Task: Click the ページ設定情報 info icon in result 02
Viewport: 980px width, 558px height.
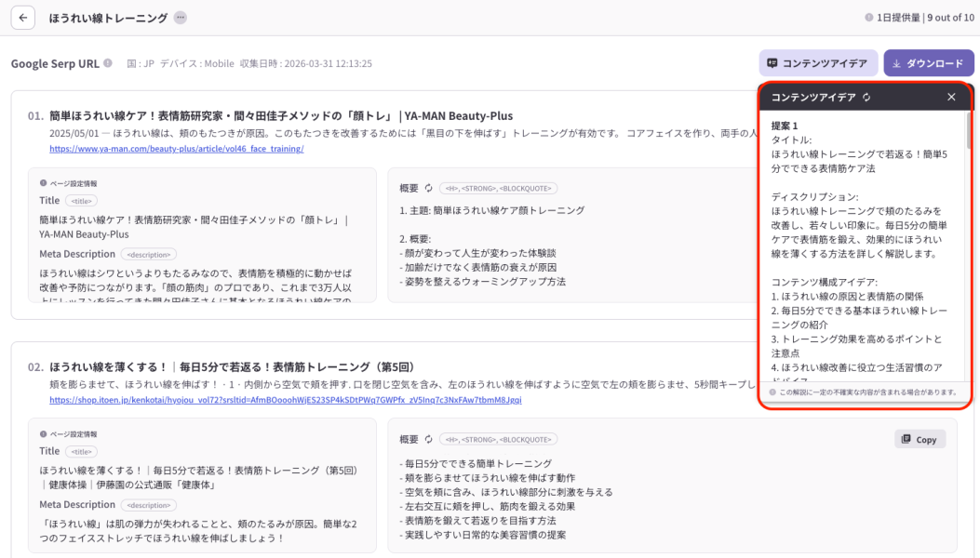Action: coord(43,434)
